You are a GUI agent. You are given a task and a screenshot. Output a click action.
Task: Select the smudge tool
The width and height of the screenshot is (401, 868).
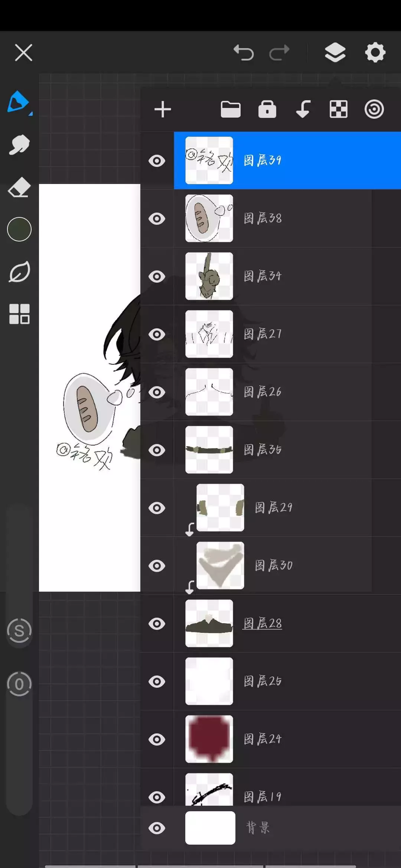coord(19,144)
